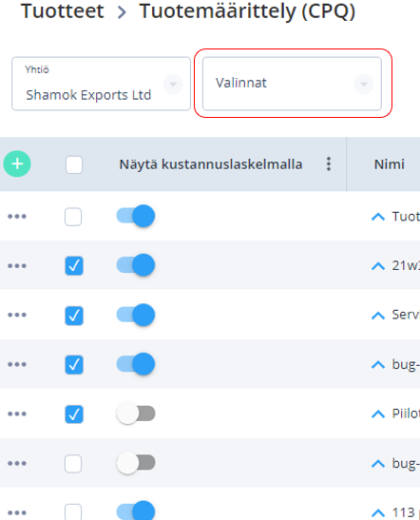Screen dimensions: 420x520
Task: Open three-dot menu for 21w row
Action: click(x=17, y=265)
